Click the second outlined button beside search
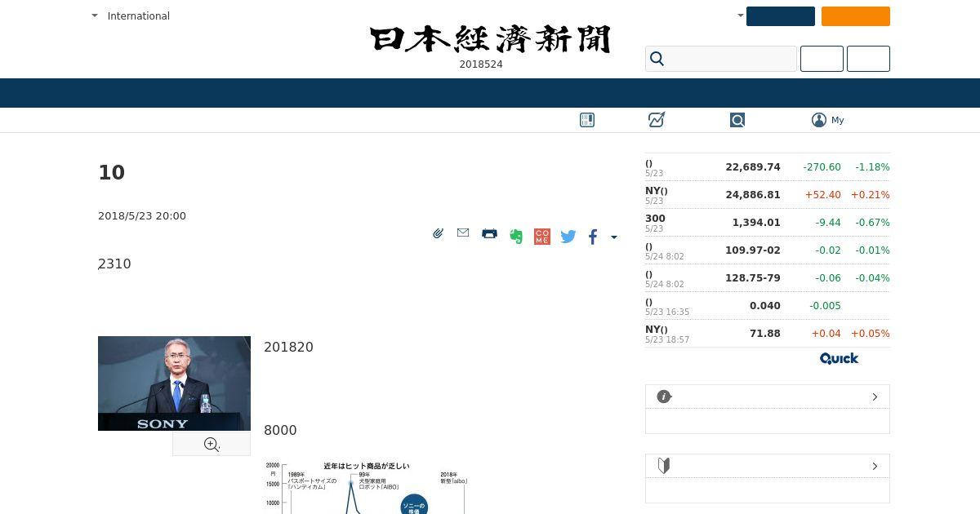The width and height of the screenshot is (980, 514). 868,59
